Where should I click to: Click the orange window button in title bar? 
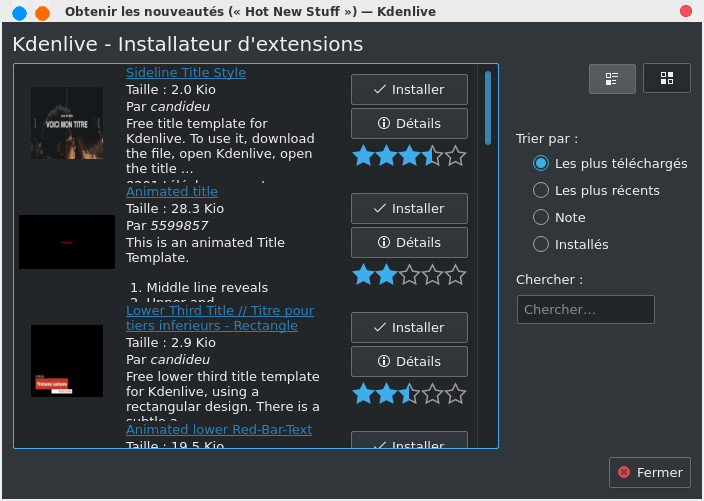[x=43, y=13]
